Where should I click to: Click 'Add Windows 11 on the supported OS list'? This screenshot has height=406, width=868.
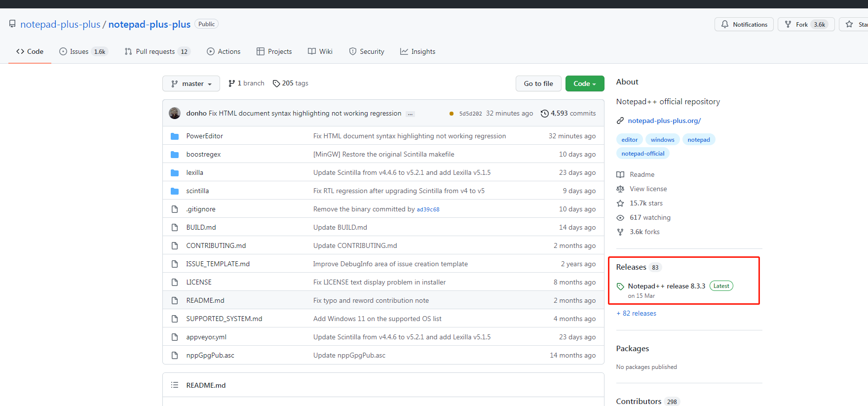[x=377, y=319]
